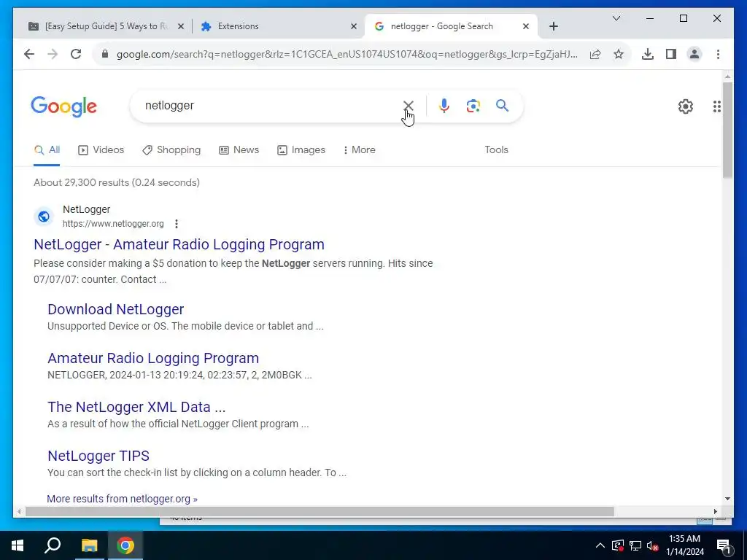Open the network tray icon
The image size is (747, 560).
coord(635,545)
